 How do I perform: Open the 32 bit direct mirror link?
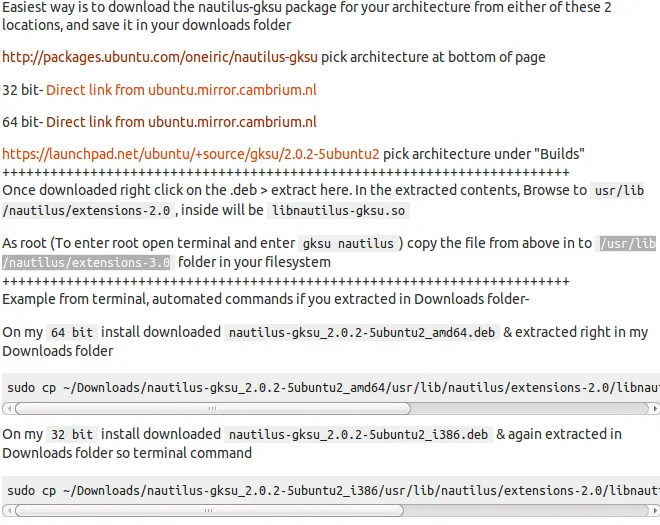pos(181,90)
